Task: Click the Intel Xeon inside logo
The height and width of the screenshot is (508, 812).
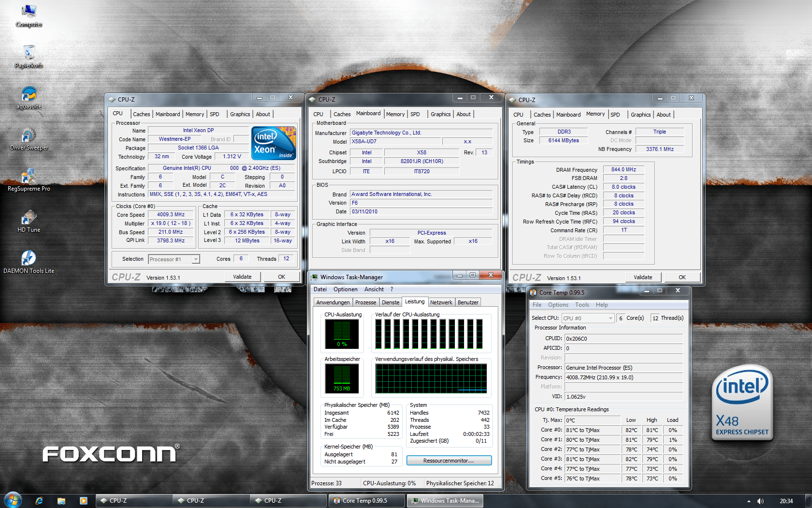Action: pyautogui.click(x=274, y=143)
